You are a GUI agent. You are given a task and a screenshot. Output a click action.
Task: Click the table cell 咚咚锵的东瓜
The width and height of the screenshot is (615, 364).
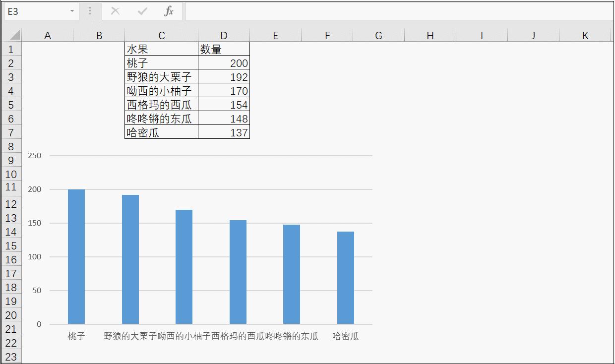pos(162,118)
